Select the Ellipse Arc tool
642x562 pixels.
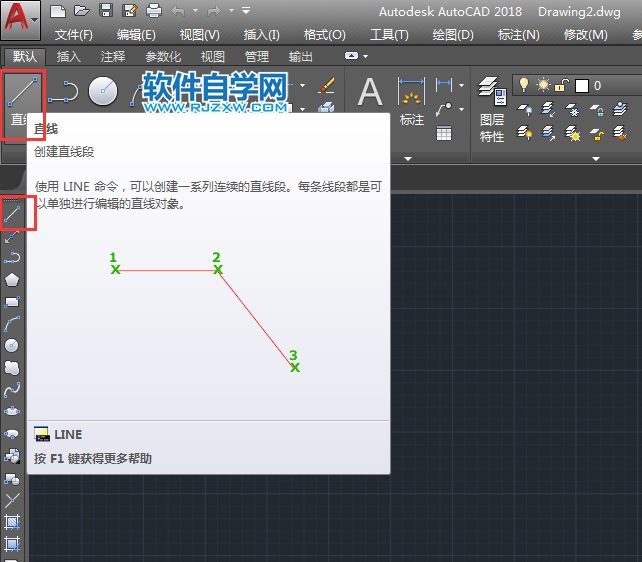[x=12, y=433]
